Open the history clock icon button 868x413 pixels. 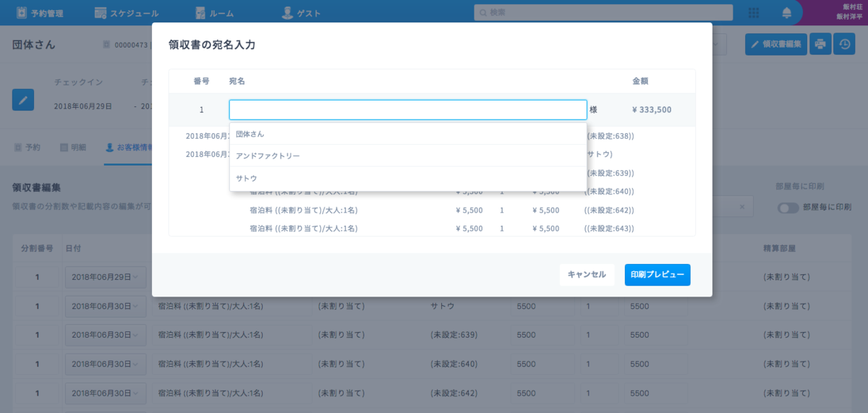tap(844, 44)
